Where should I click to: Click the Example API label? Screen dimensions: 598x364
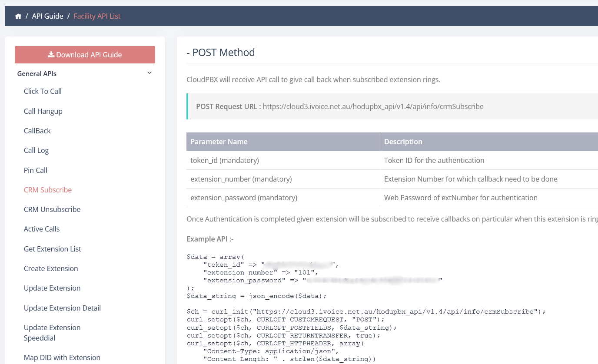coord(210,239)
